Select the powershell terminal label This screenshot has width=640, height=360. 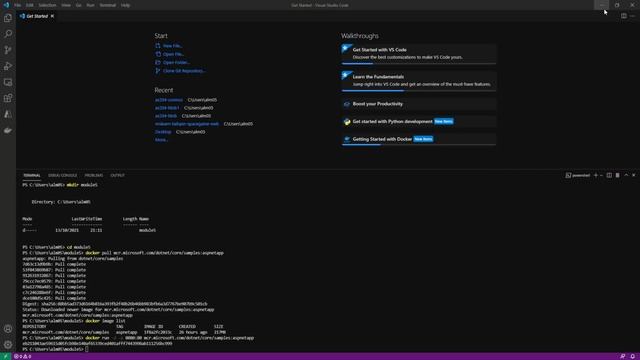[578, 176]
